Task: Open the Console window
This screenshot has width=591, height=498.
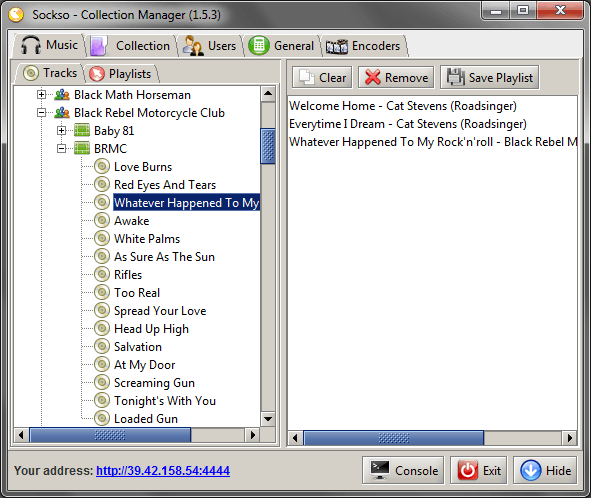Action: click(x=403, y=470)
